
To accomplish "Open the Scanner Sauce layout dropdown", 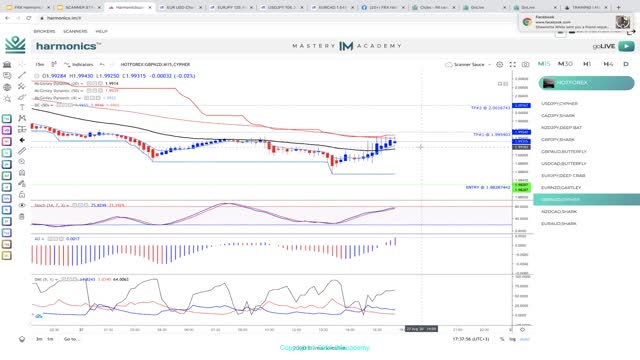I will pos(468,64).
